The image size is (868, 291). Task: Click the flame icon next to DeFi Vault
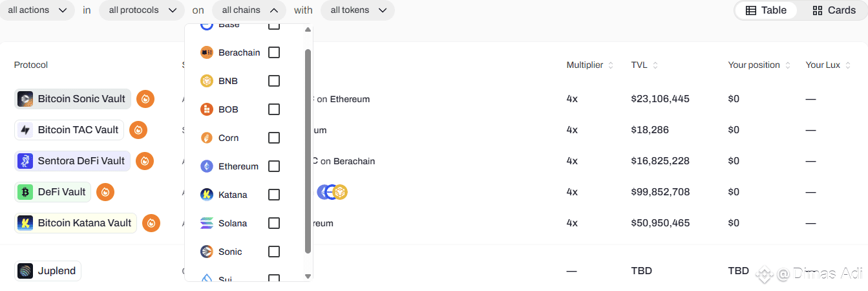105,192
